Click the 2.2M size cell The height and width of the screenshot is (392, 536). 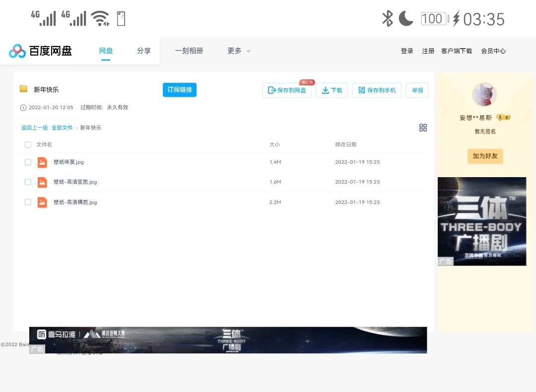(275, 202)
